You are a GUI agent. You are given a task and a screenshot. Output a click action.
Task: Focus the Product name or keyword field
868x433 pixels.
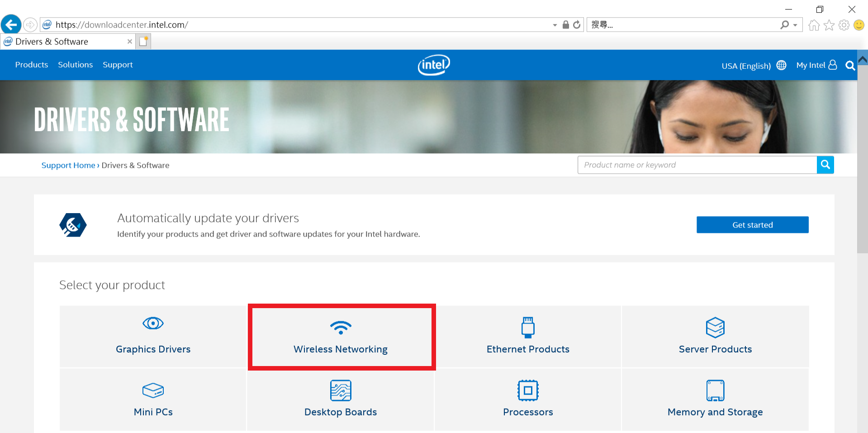pos(697,165)
